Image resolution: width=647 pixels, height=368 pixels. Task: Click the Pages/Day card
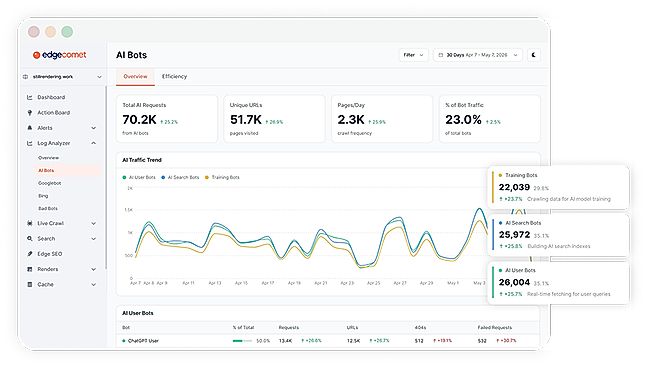[x=382, y=119]
